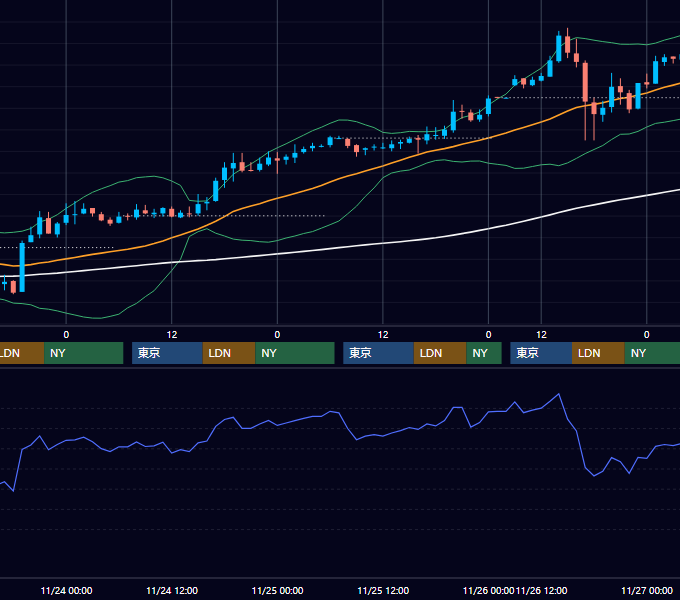Click the 11/27 00:00 time axis label
Screen dimensions: 680x600
647,590
